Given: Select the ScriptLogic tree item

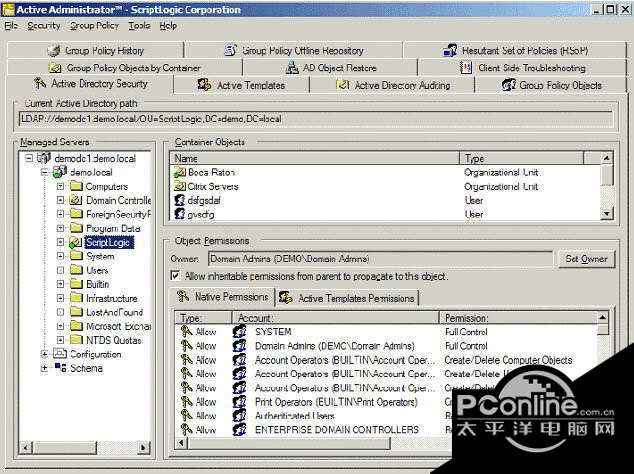Looking at the screenshot, I should [108, 242].
